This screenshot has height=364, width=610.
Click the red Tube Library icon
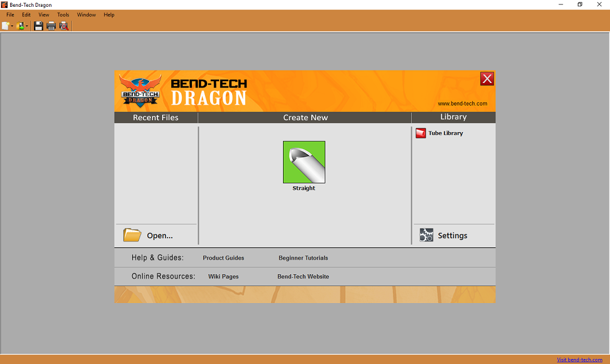coord(421,133)
